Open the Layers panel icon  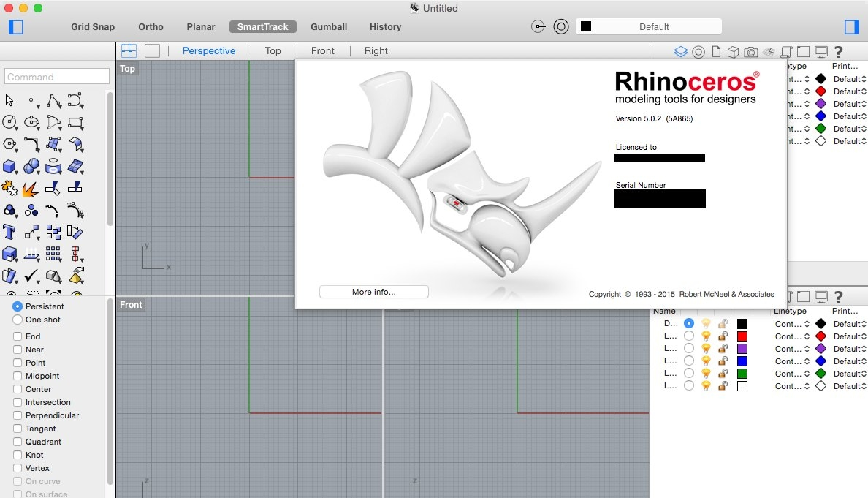pos(680,51)
